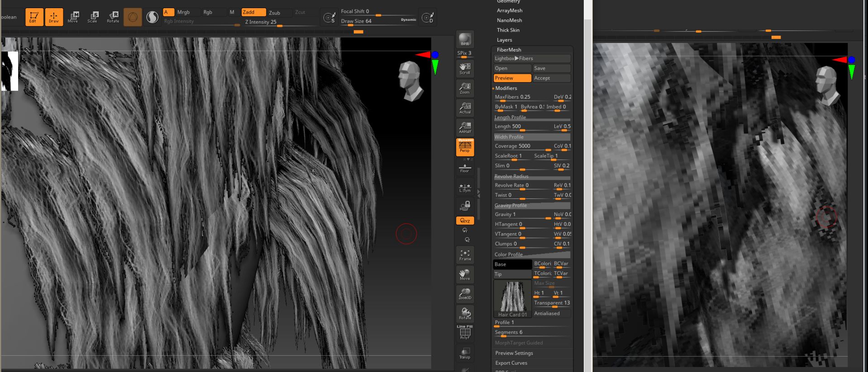Select the Move tool in top toolbar
This screenshot has width=868, height=372.
click(x=73, y=17)
